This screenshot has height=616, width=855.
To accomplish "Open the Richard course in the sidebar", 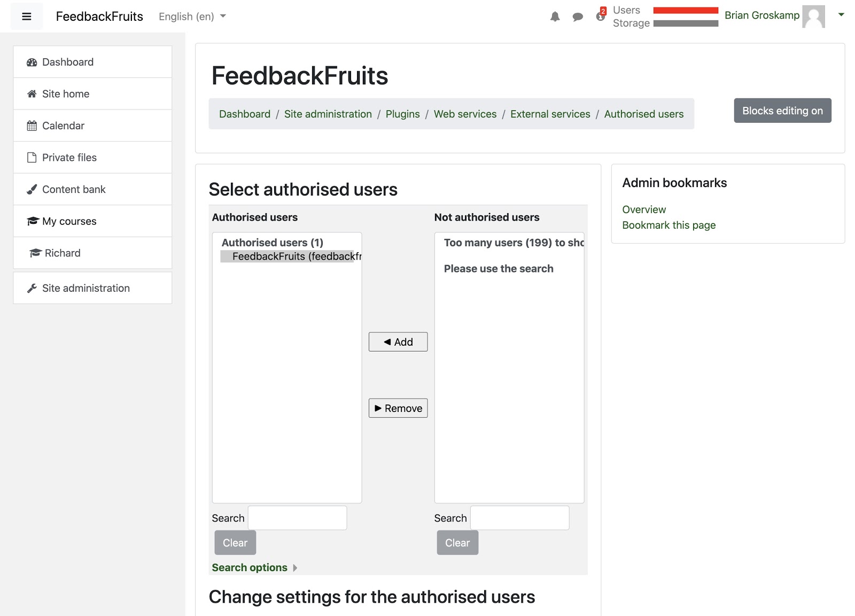I will point(92,253).
